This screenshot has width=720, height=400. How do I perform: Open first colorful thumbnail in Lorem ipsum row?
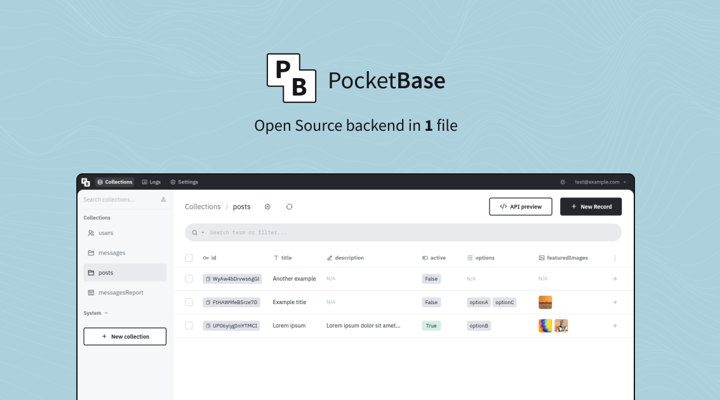[545, 326]
